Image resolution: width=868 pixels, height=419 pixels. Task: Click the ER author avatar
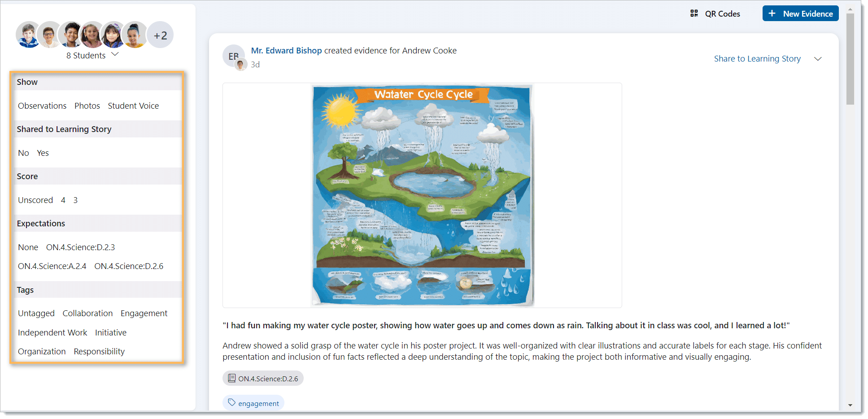click(233, 57)
